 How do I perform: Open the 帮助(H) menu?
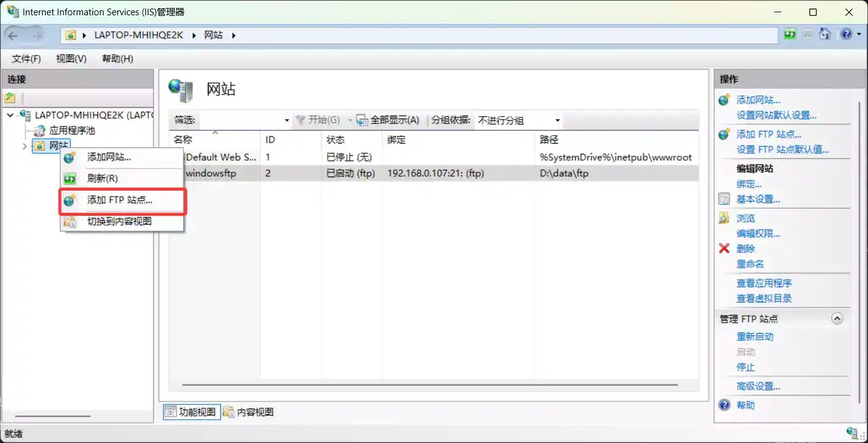coord(118,59)
